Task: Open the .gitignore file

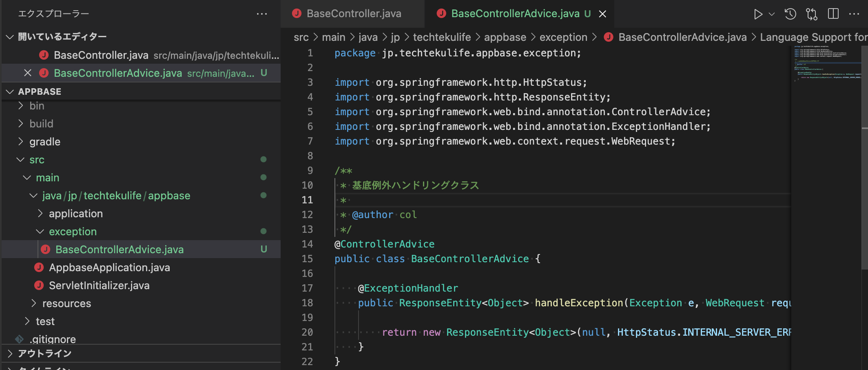Action: click(141, 338)
